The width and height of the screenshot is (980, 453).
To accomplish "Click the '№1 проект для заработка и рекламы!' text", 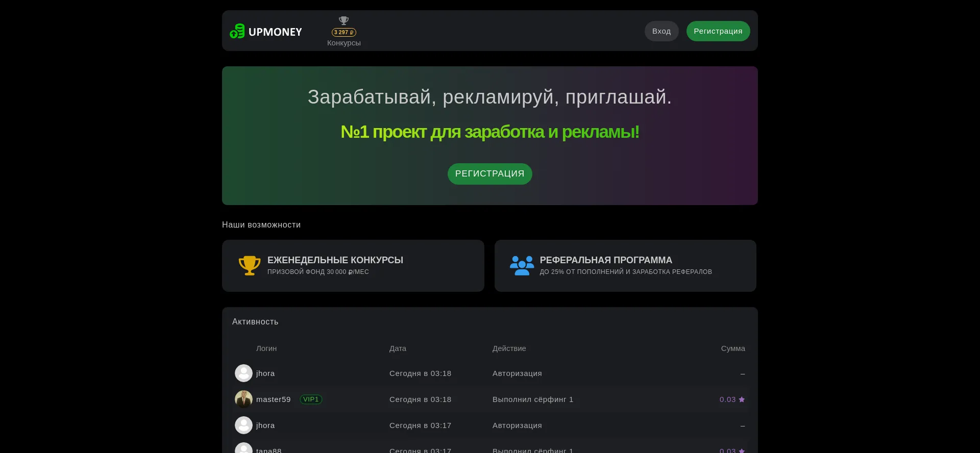I will (x=490, y=132).
